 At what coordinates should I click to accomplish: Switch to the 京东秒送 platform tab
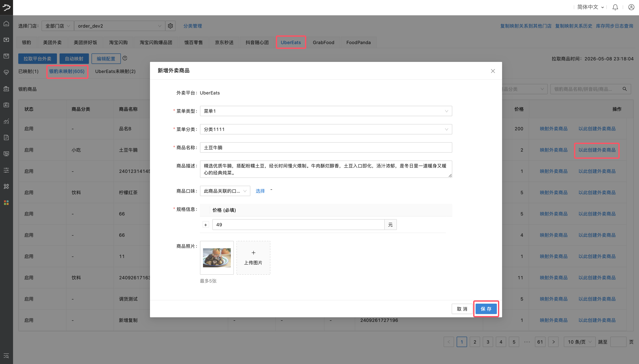pyautogui.click(x=224, y=42)
